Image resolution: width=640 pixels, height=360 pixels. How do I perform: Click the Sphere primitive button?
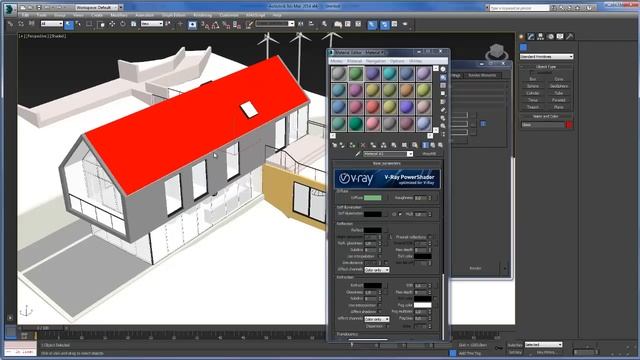click(x=533, y=86)
